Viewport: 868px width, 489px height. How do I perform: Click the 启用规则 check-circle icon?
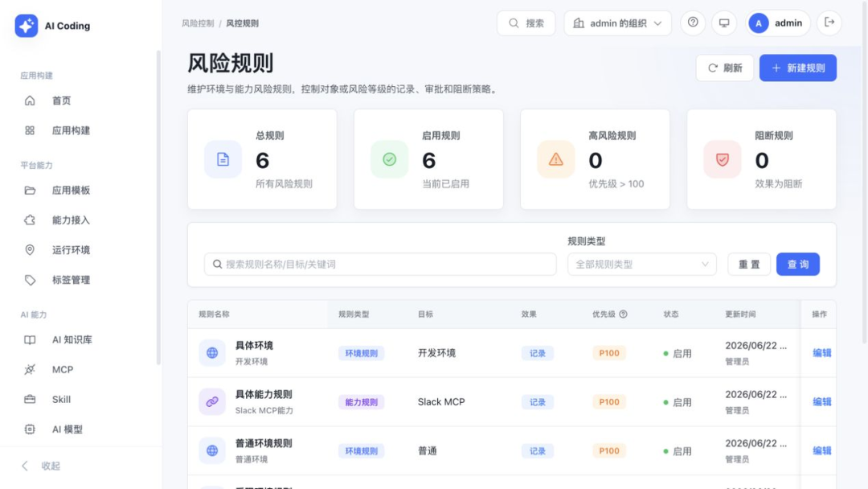390,159
